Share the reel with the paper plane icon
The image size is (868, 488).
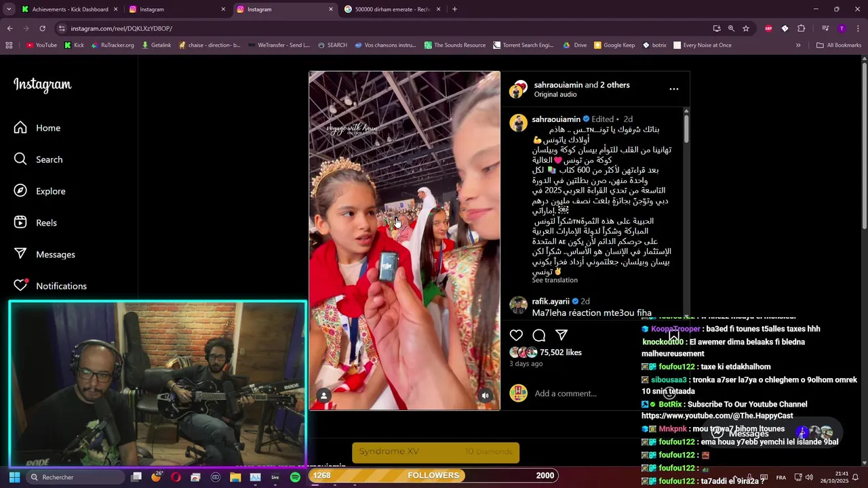tap(561, 335)
